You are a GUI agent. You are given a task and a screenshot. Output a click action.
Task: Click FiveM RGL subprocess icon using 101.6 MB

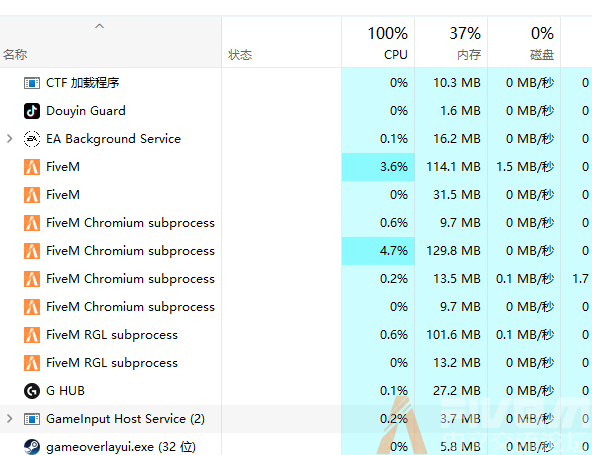(32, 335)
